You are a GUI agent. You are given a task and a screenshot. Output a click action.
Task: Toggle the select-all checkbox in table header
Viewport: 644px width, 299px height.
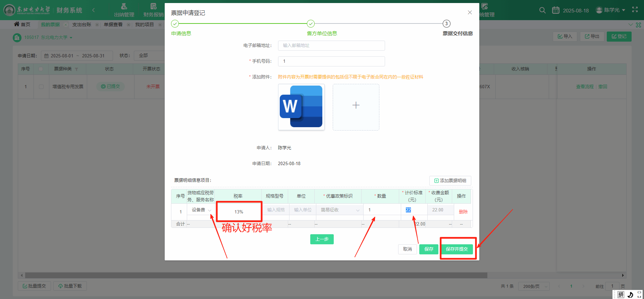[x=41, y=69]
